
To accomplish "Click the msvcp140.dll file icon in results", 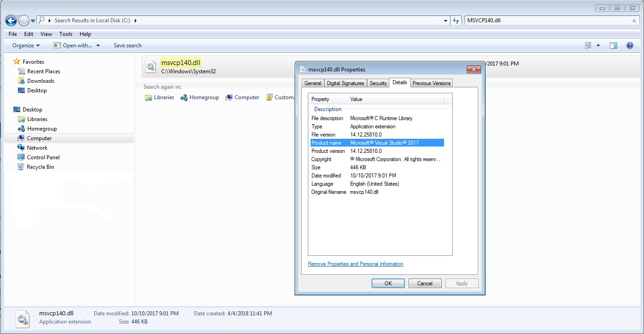I will [151, 66].
